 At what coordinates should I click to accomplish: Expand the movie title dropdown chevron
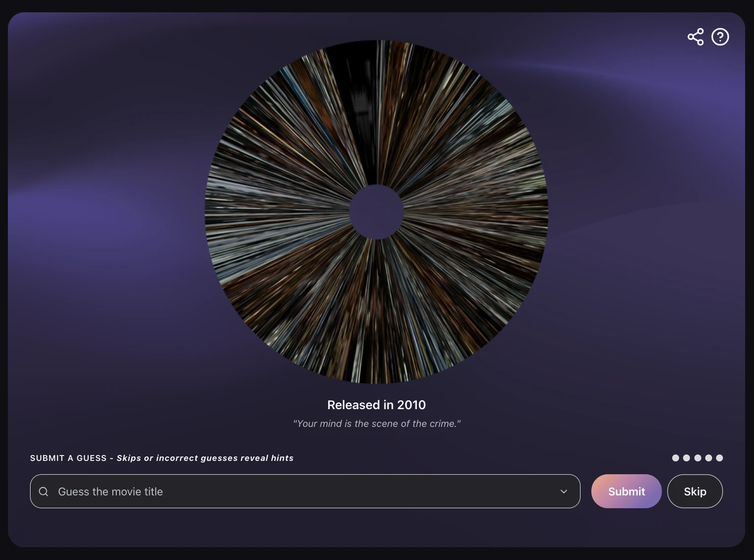[x=564, y=491]
